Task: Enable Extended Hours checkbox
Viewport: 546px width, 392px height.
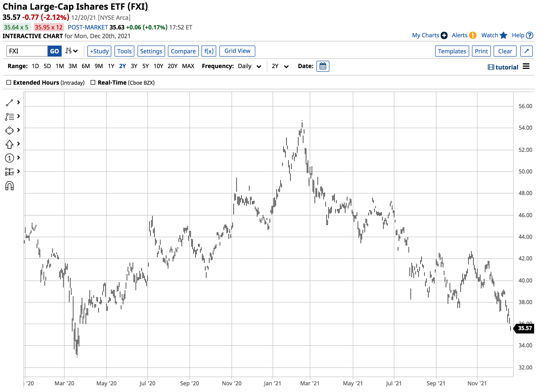Action: point(9,83)
